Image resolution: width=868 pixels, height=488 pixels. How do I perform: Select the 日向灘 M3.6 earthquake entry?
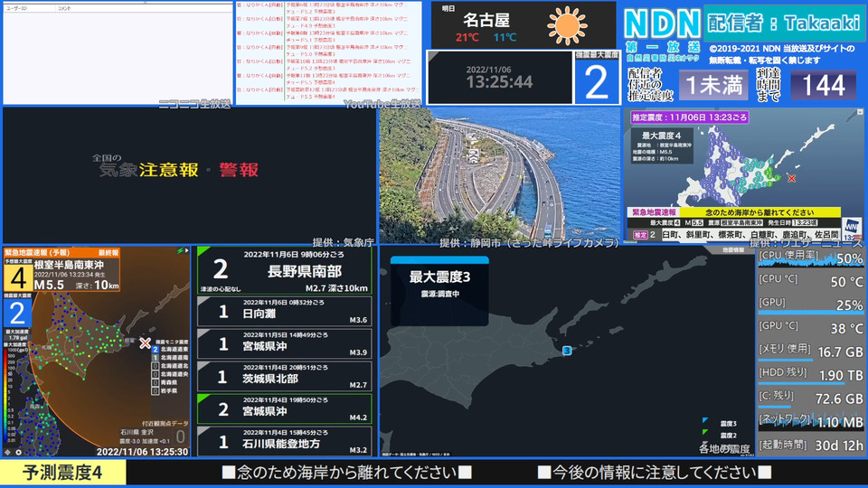(285, 312)
